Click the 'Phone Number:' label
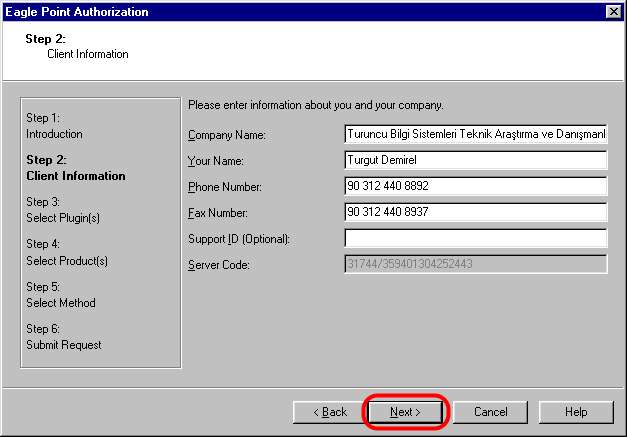 tap(225, 187)
